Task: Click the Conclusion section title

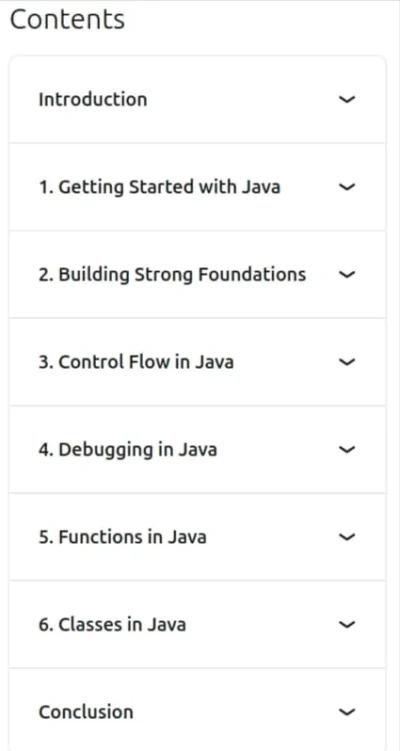Action: pyautogui.click(x=86, y=712)
